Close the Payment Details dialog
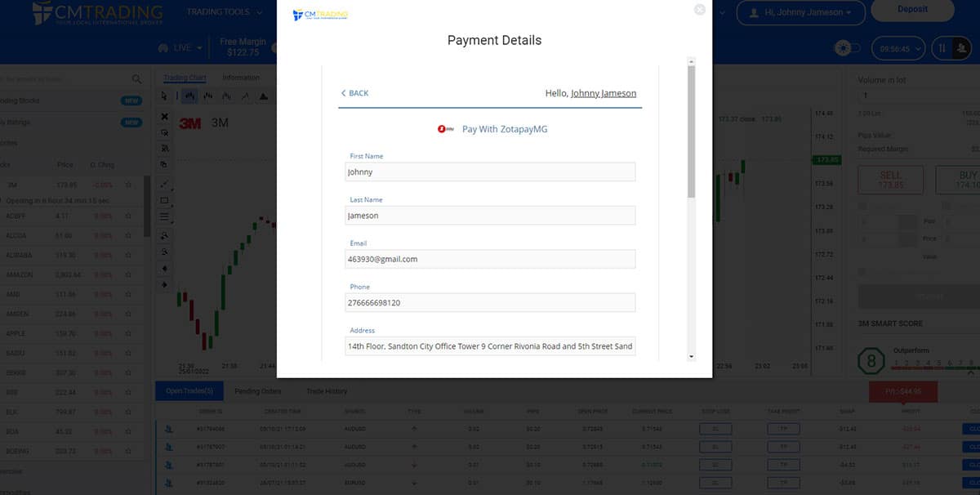The width and height of the screenshot is (980, 495). point(699,10)
